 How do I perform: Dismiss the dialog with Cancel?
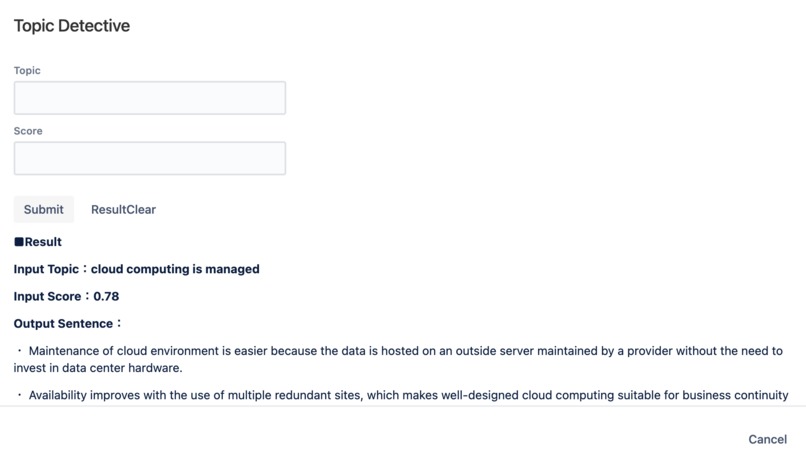point(767,439)
